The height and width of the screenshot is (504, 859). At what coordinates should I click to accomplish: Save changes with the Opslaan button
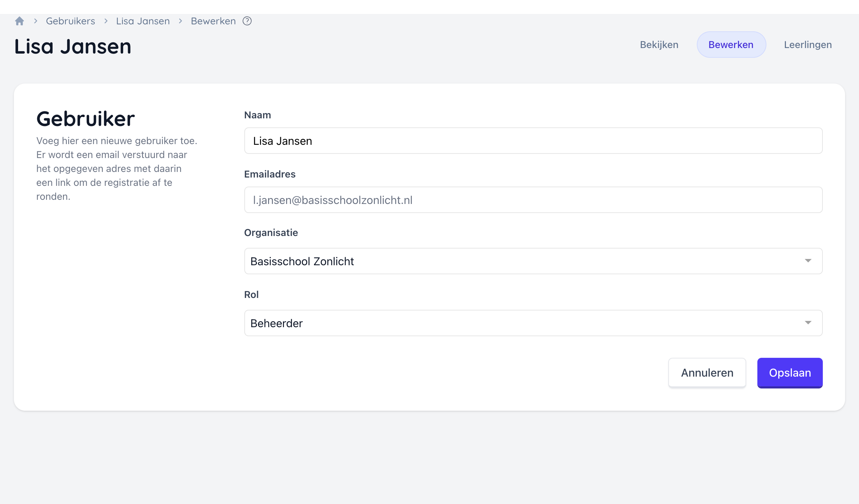[x=790, y=372]
